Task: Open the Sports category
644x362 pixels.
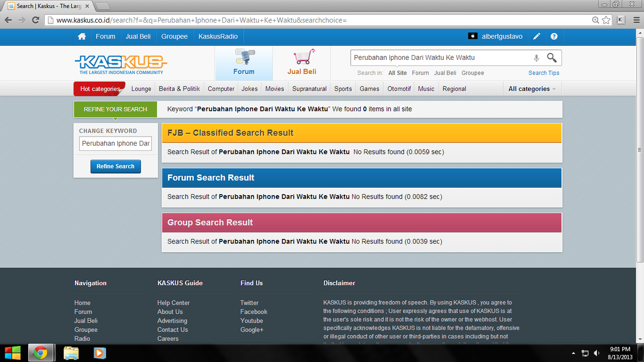Action: pyautogui.click(x=343, y=89)
